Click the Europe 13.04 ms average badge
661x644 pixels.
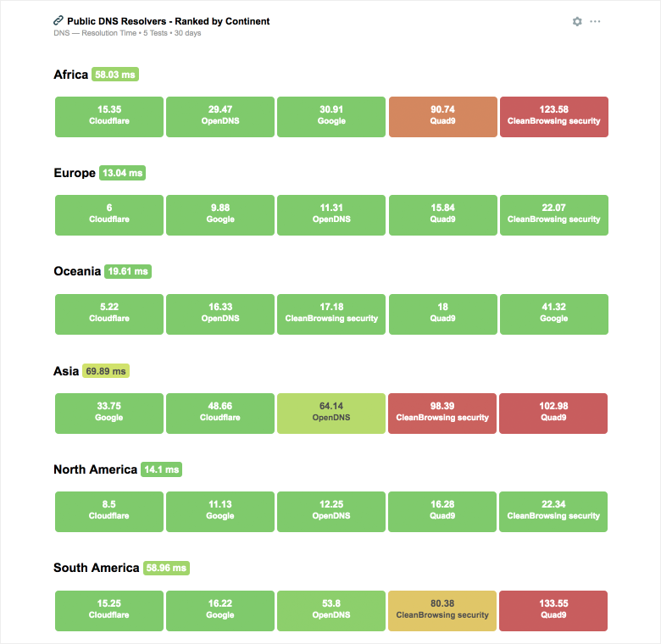(x=123, y=173)
